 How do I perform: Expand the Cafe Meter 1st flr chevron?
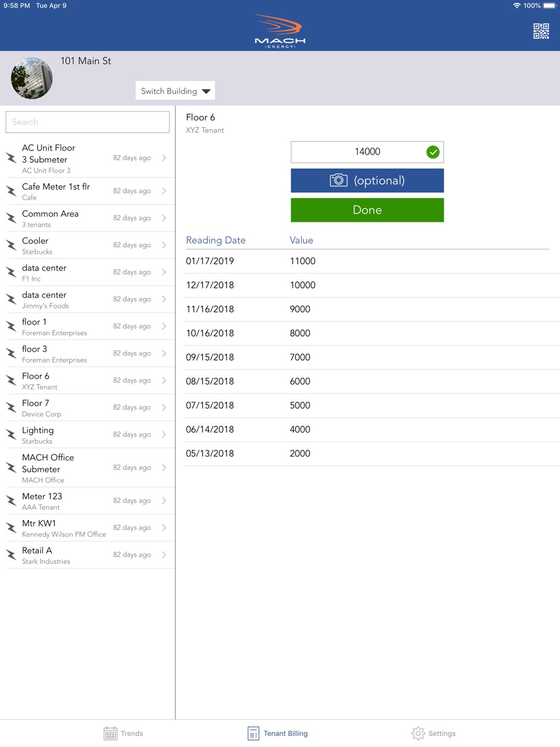tap(164, 191)
